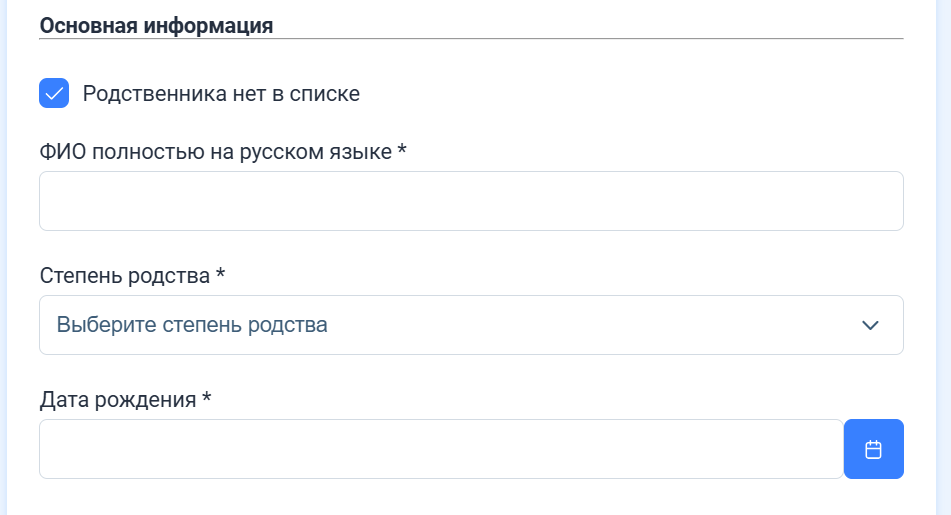Screen dimensions: 951x515
Task: Click the asterisk after ФИО label
Action: [402, 149]
